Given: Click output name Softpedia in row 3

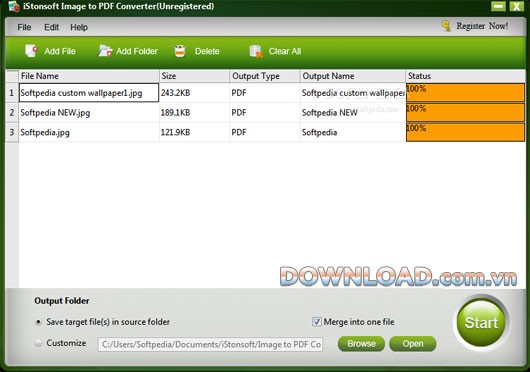Looking at the screenshot, I should click(353, 132).
